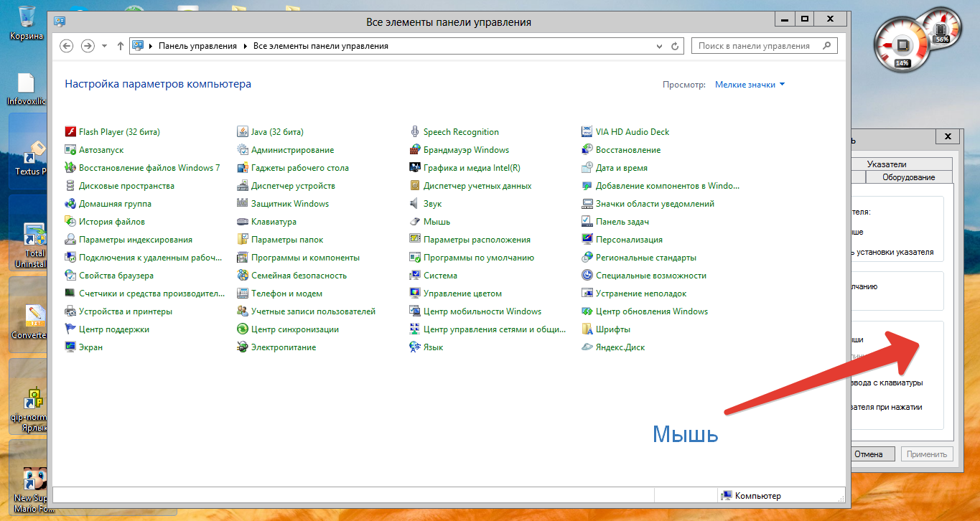980x521 pixels.
Task: Open the Мышь (Mouse) control panel item
Action: click(x=437, y=222)
